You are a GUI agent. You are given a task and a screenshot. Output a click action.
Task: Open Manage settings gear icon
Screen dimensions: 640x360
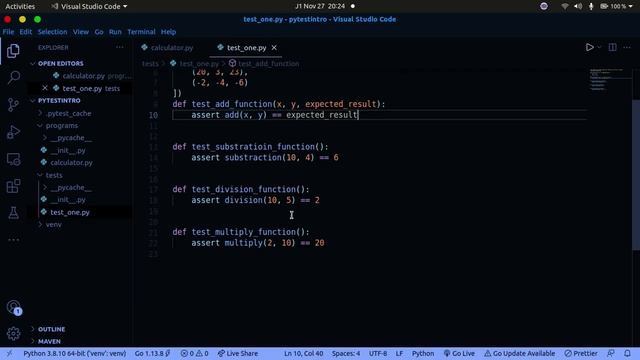pos(13,334)
